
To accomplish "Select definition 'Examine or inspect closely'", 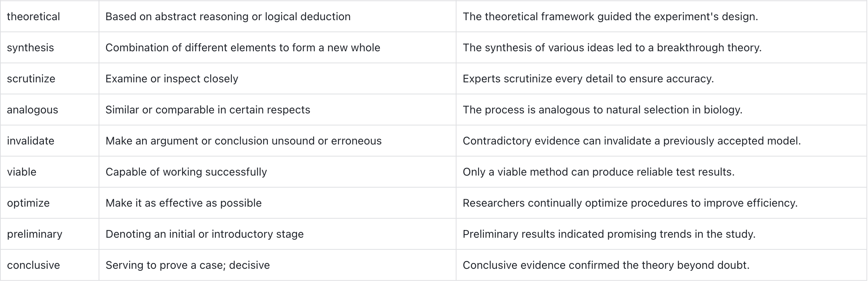I will tap(172, 79).
